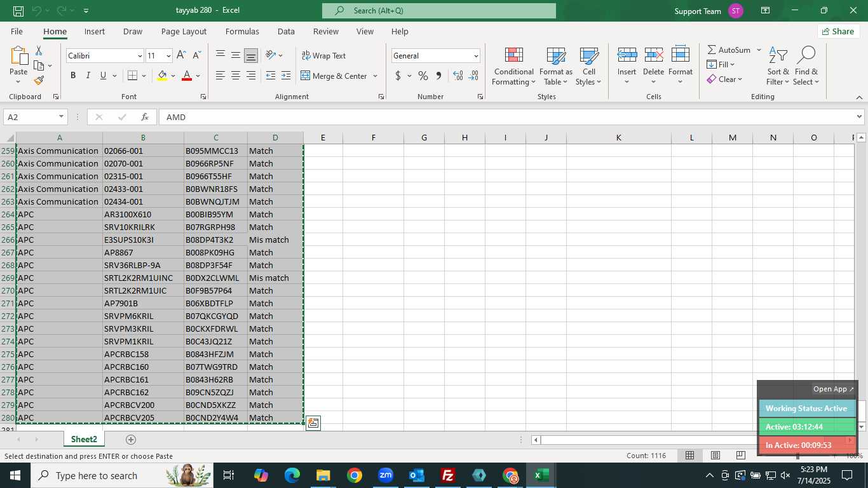
Task: Click the Cut scissors icon
Action: pyautogui.click(x=39, y=50)
